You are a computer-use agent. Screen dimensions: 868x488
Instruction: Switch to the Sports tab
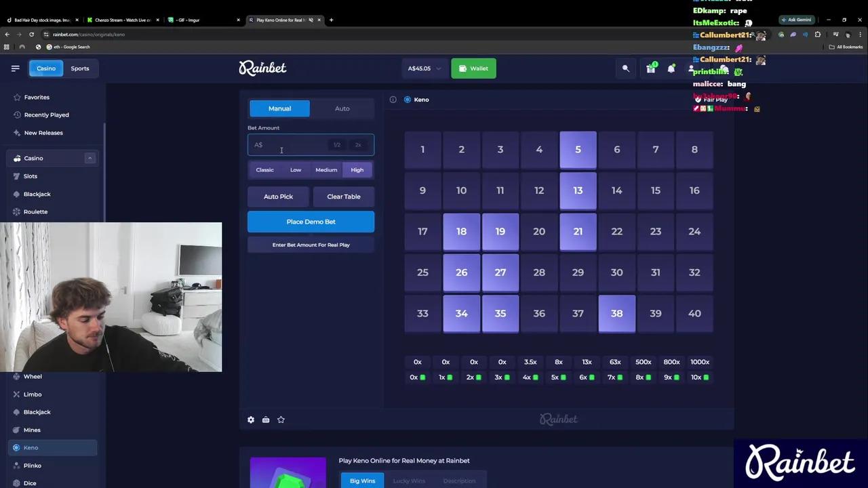coord(80,68)
